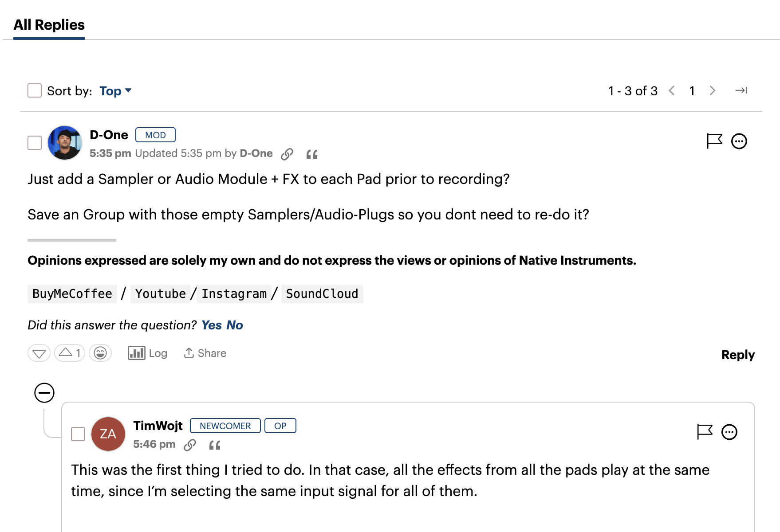Open more options on D-One's reply
The width and height of the screenshot is (780, 532).
click(x=739, y=141)
